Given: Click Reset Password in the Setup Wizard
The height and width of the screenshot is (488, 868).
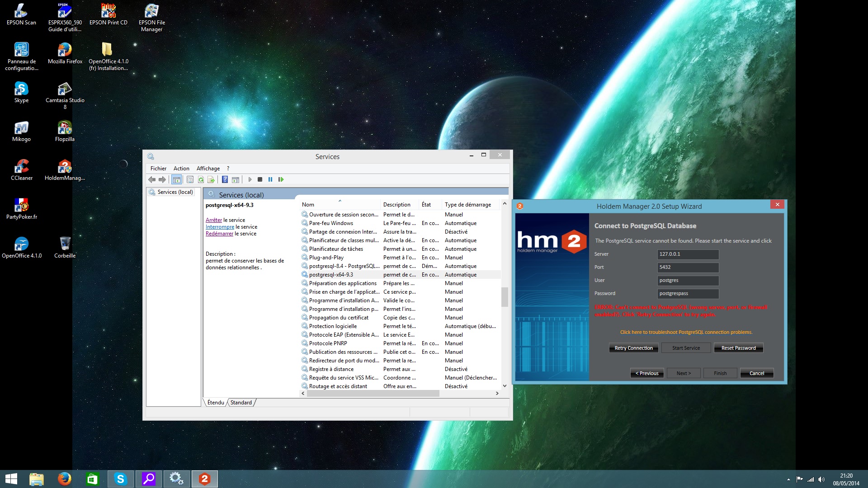Looking at the screenshot, I should (x=738, y=348).
